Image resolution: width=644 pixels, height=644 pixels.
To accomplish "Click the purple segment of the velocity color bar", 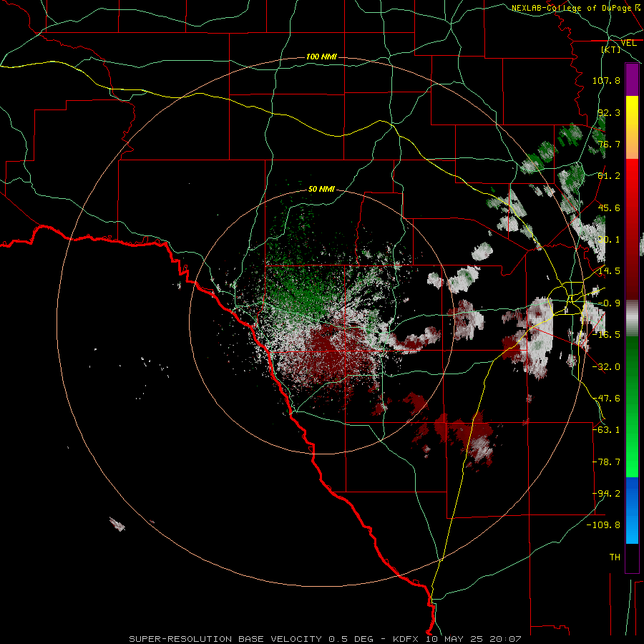I will click(632, 79).
